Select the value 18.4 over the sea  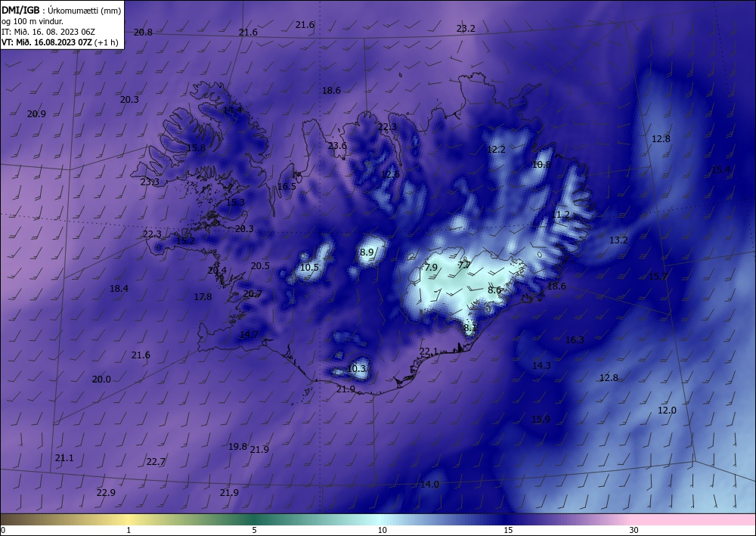[119, 288]
